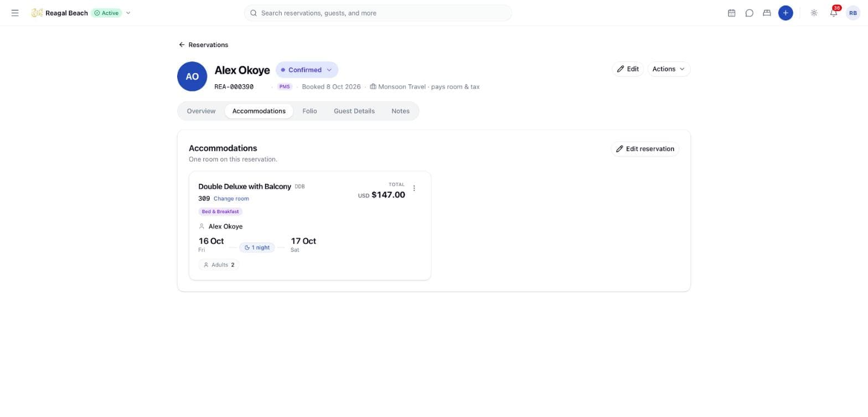This screenshot has width=868, height=417.
Task: Open the Guest Details tab
Action: (354, 111)
